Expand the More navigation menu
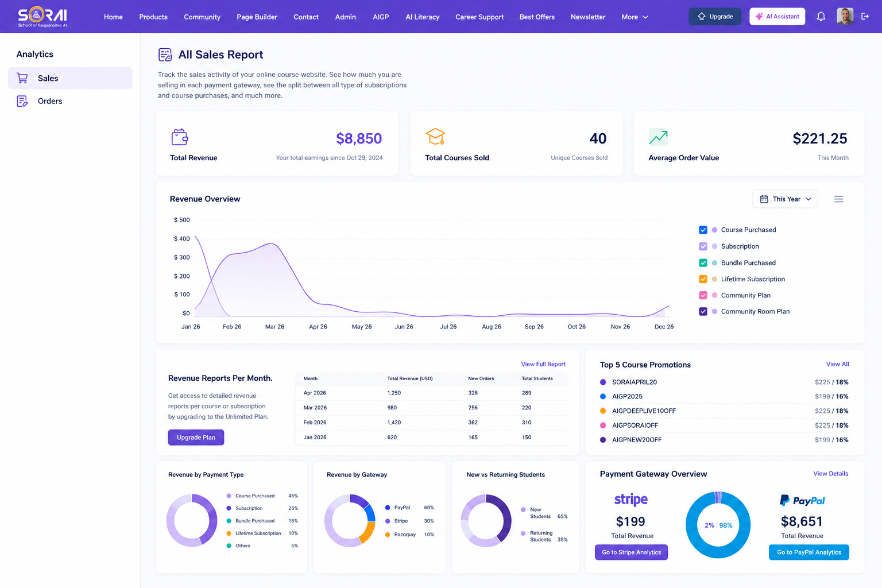Viewport: 882px width, 588px height. pos(635,17)
